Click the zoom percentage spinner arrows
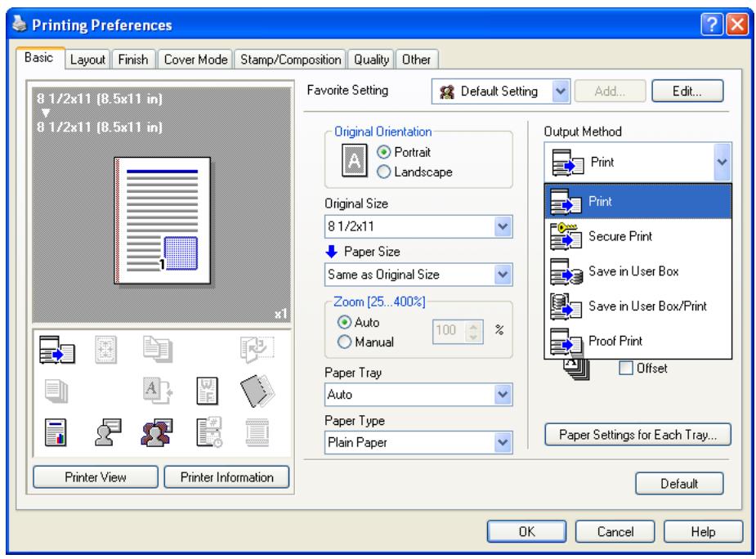756x559 pixels. click(x=473, y=331)
